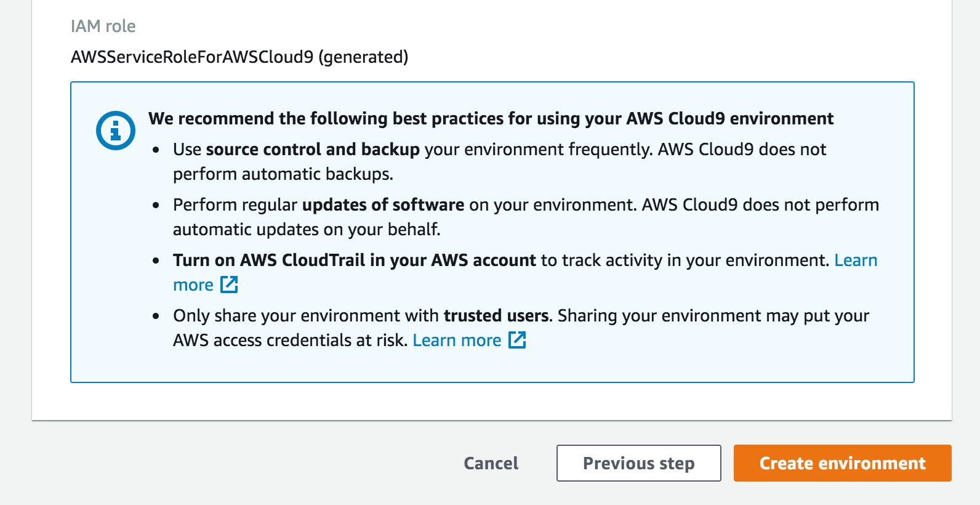Click the best practices recommendation heading

[491, 118]
